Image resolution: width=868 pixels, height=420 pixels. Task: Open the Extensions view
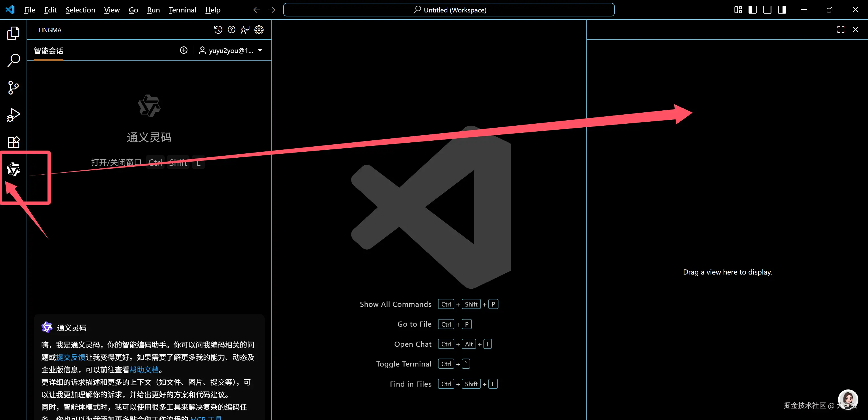click(14, 142)
